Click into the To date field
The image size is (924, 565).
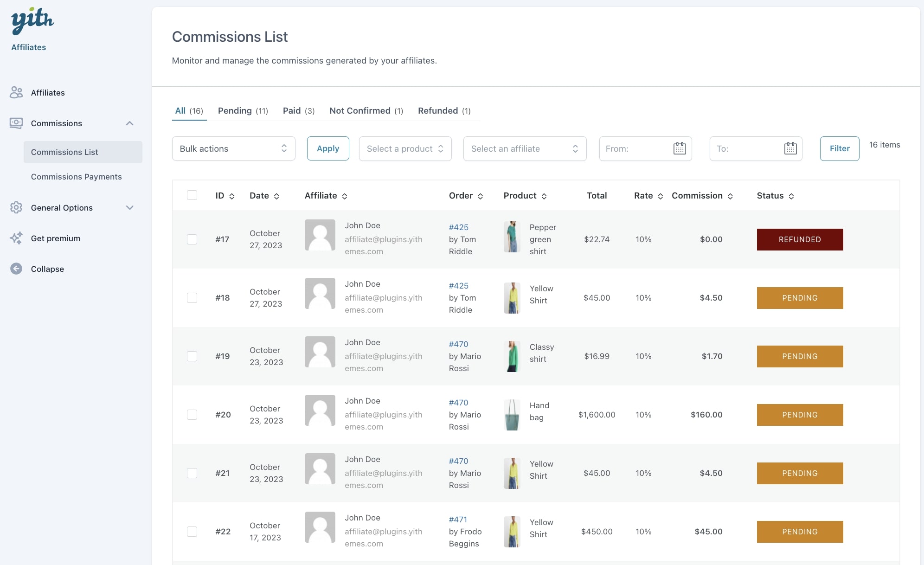coord(756,148)
